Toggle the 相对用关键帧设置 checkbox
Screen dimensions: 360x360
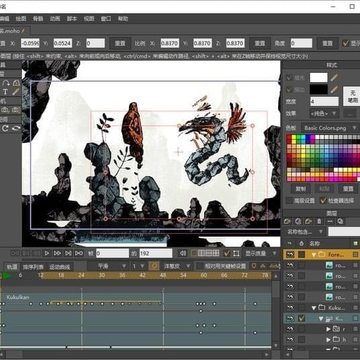click(x=200, y=266)
